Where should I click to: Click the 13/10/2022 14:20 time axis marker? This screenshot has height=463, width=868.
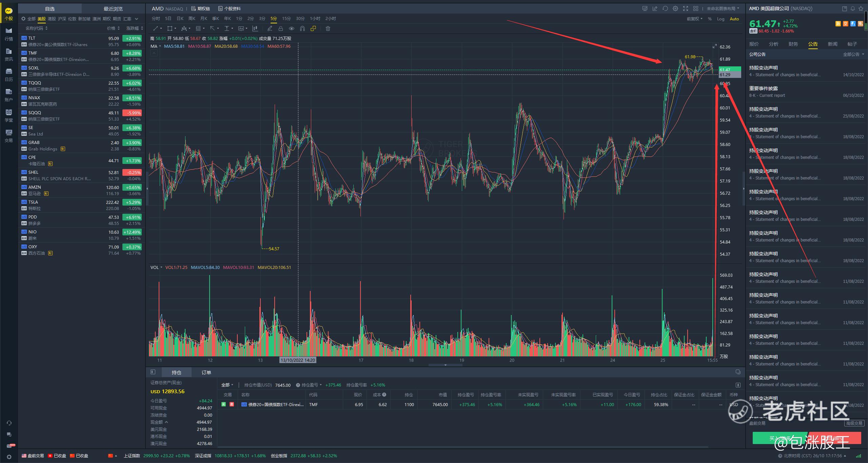click(298, 360)
